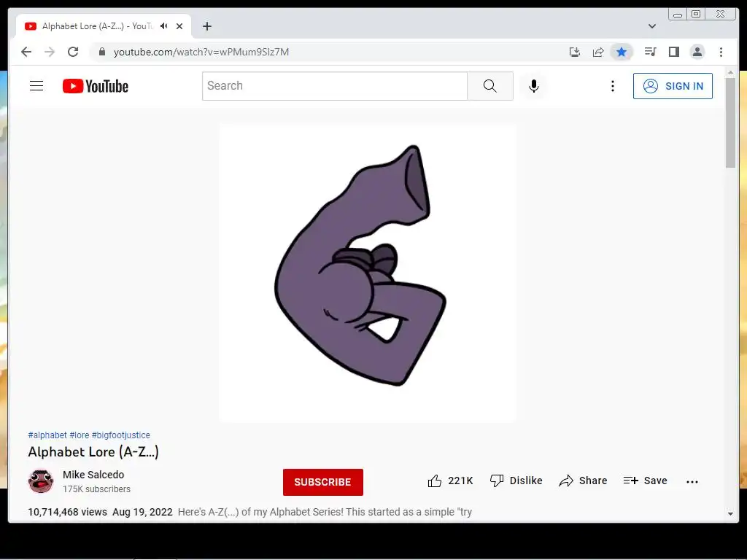
Task: Click the 10,714,468 views text
Action: 67,512
